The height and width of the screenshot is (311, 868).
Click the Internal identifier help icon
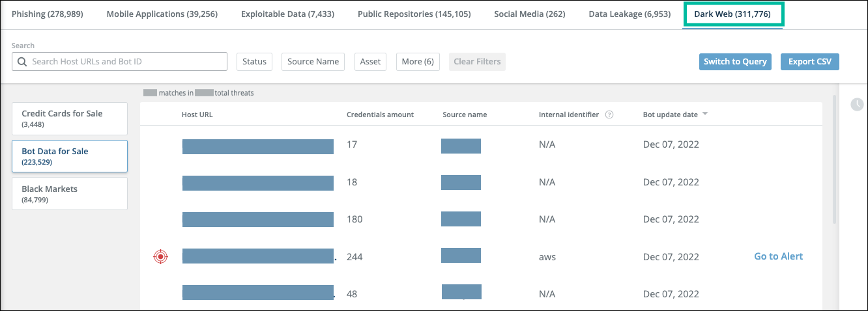609,115
